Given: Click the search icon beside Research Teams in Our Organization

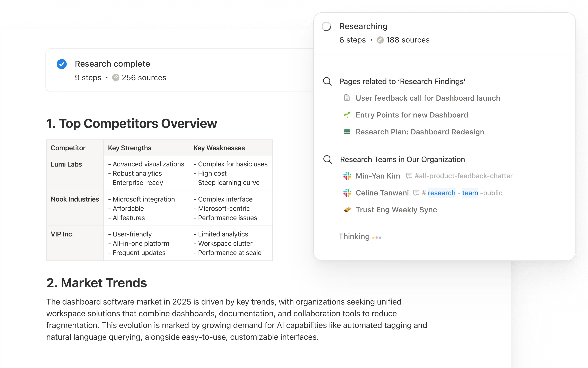Looking at the screenshot, I should coord(328,159).
